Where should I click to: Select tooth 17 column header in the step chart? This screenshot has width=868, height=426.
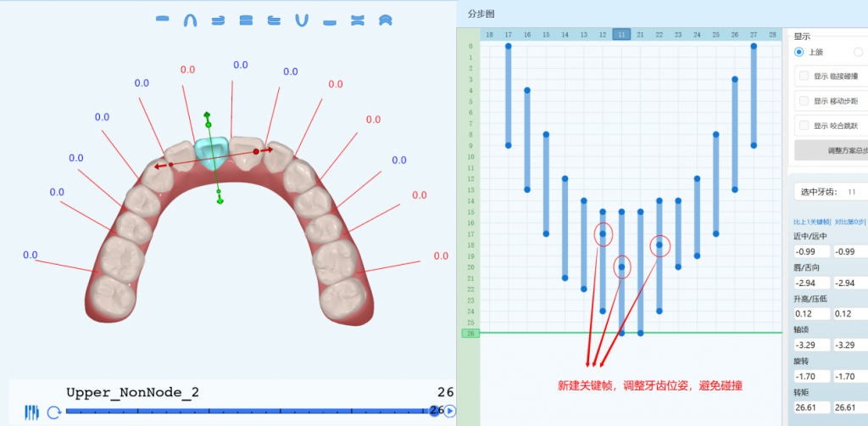coord(508,35)
